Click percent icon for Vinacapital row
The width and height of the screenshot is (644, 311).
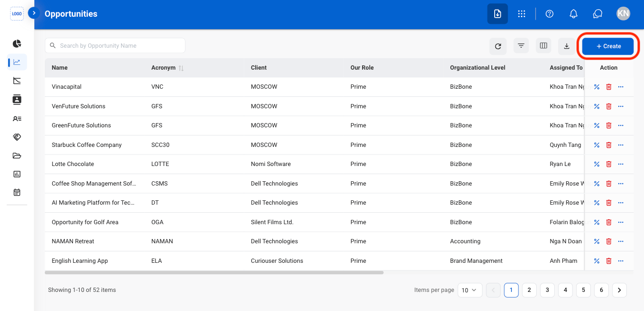(596, 87)
